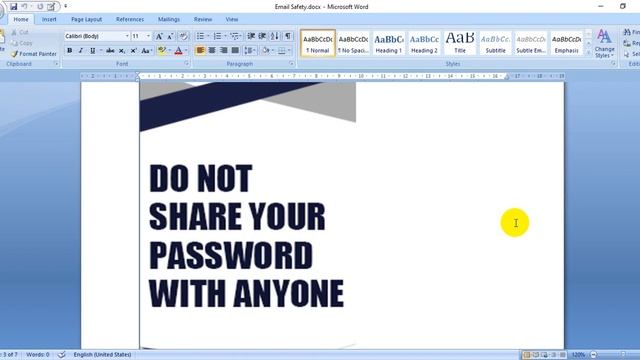Toggle Superscript formatting
Screen dimensions: 640x360
pyautogui.click(x=133, y=51)
